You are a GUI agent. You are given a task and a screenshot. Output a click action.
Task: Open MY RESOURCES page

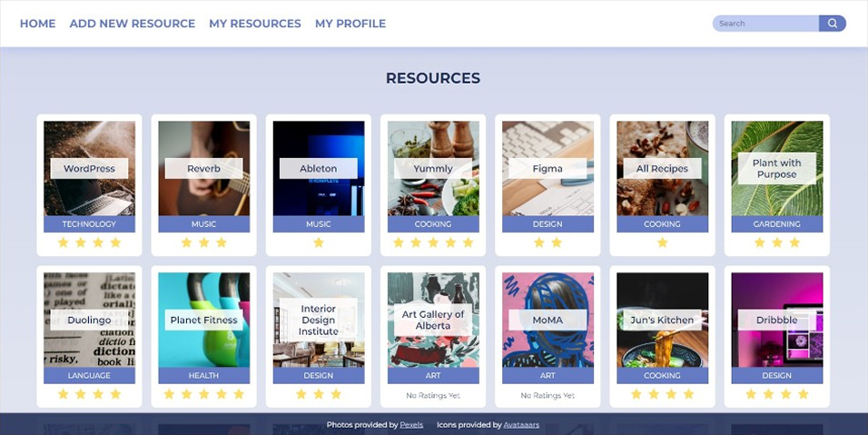255,24
